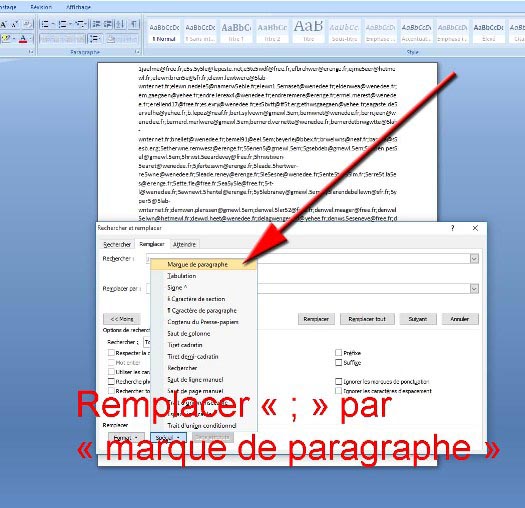Switch to the Atteindre tab
Screen dimensions: 525x508
184,244
